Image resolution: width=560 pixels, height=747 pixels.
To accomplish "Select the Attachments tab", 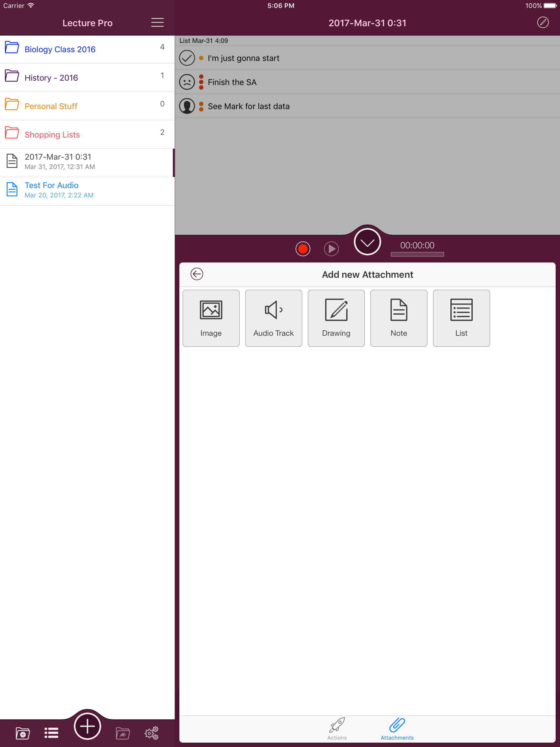I will click(x=397, y=729).
